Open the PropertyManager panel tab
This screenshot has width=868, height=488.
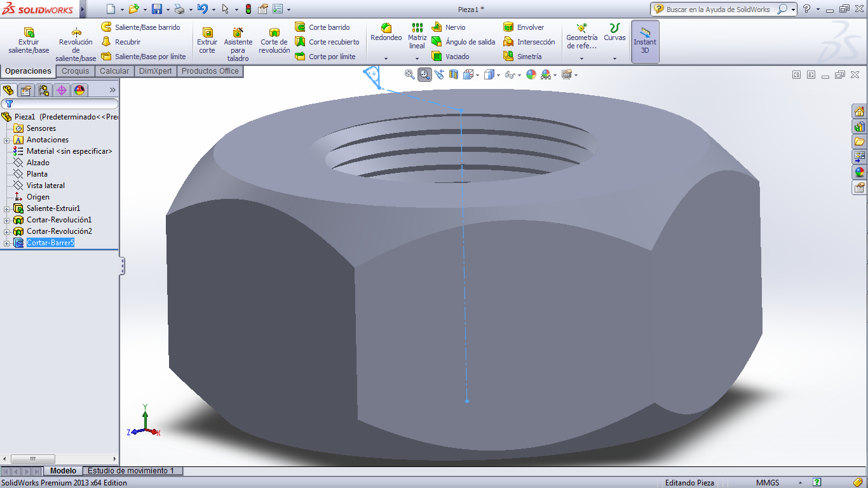26,90
